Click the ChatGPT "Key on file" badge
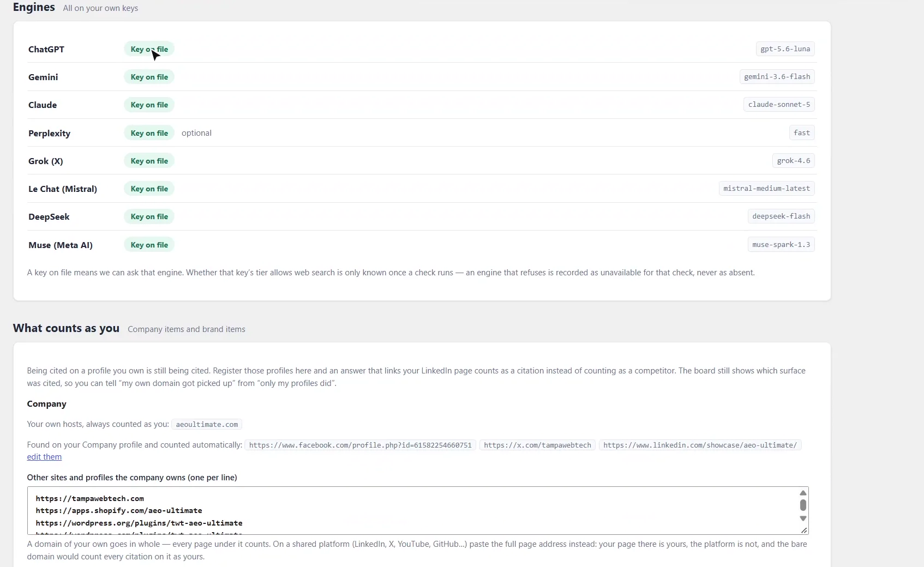This screenshot has height=567, width=924. coord(149,49)
